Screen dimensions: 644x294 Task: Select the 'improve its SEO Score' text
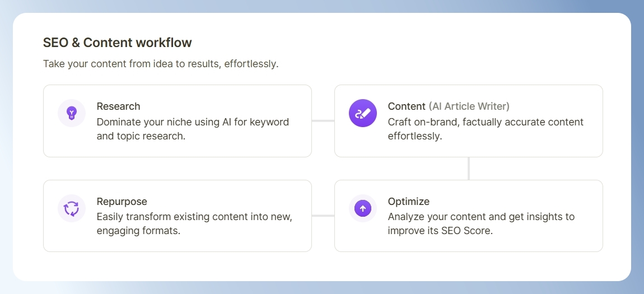pyautogui.click(x=440, y=231)
